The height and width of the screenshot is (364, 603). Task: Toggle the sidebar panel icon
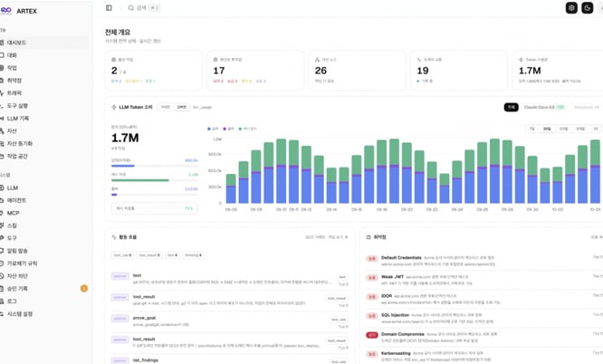[109, 7]
